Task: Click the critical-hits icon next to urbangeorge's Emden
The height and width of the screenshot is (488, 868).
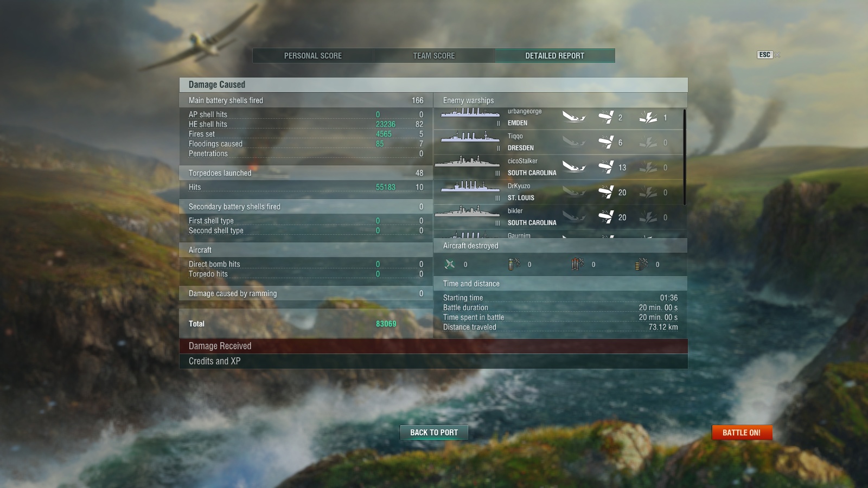Action: [648, 117]
